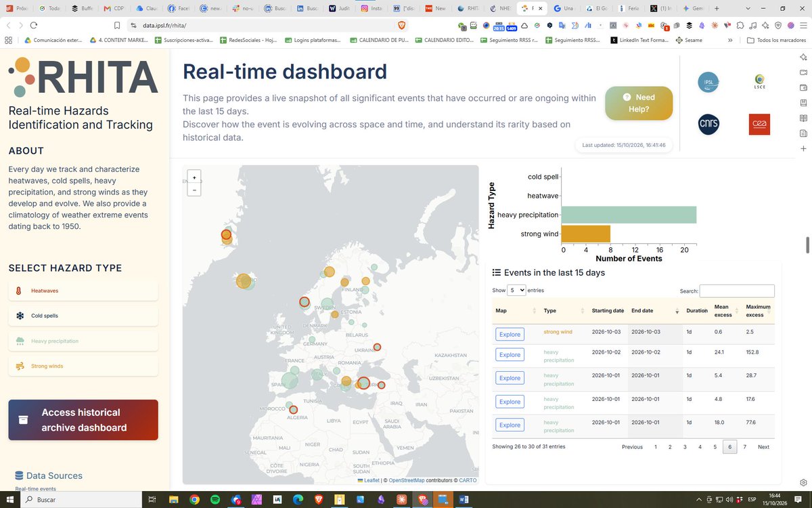Toggle the Heatwaves hazard type

coord(83,291)
